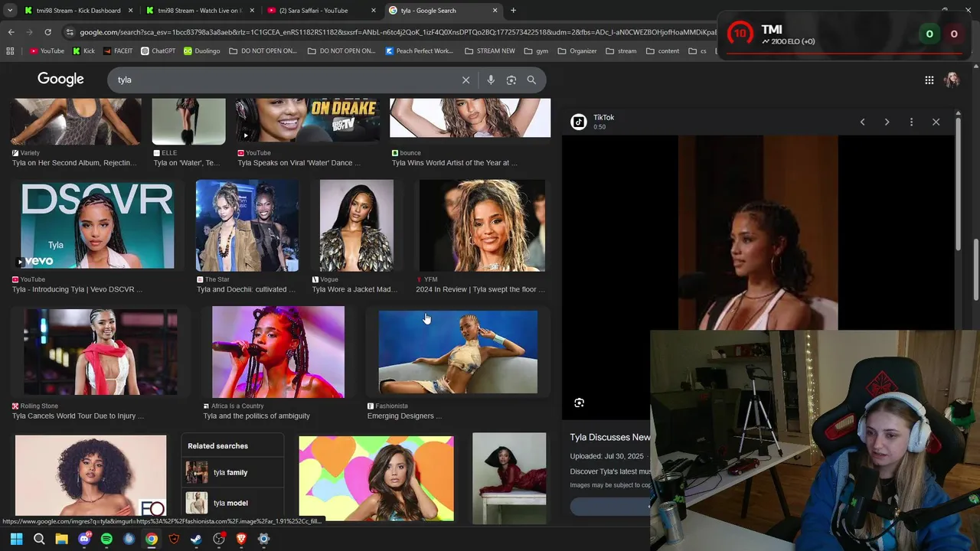Close the Sara Saffari YouTube tab
The image size is (980, 551).
click(374, 11)
